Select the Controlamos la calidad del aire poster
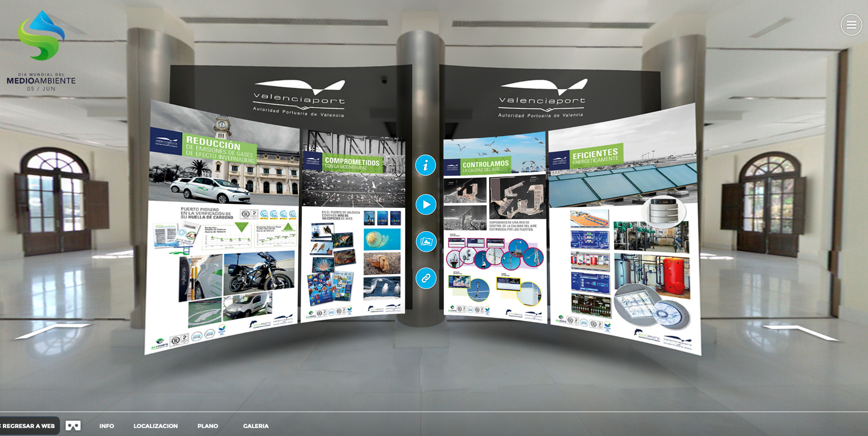This screenshot has width=868, height=436. [495, 227]
